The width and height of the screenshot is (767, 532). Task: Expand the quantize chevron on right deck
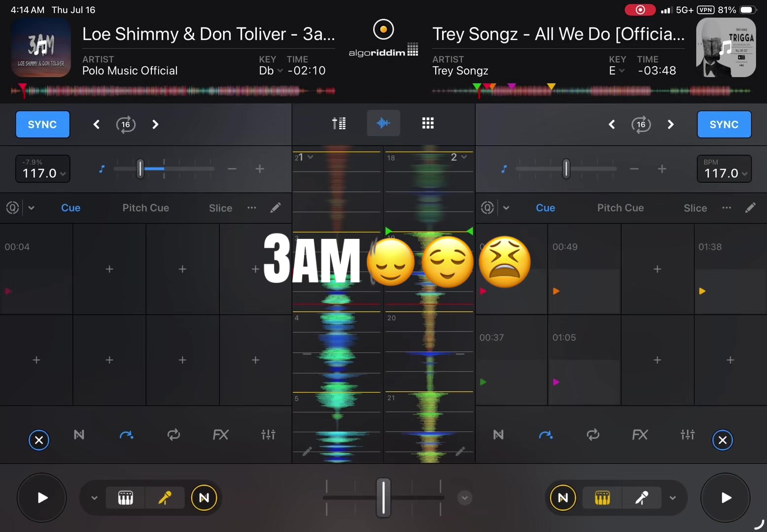pyautogui.click(x=506, y=208)
